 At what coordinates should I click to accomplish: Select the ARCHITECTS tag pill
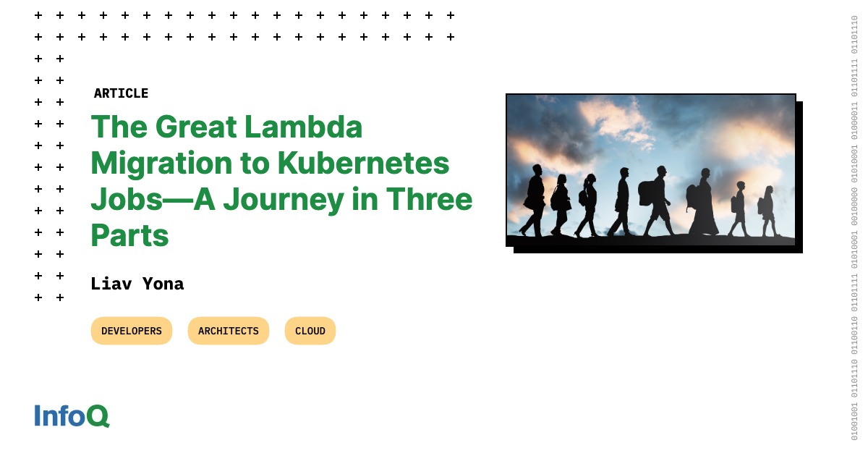229,331
